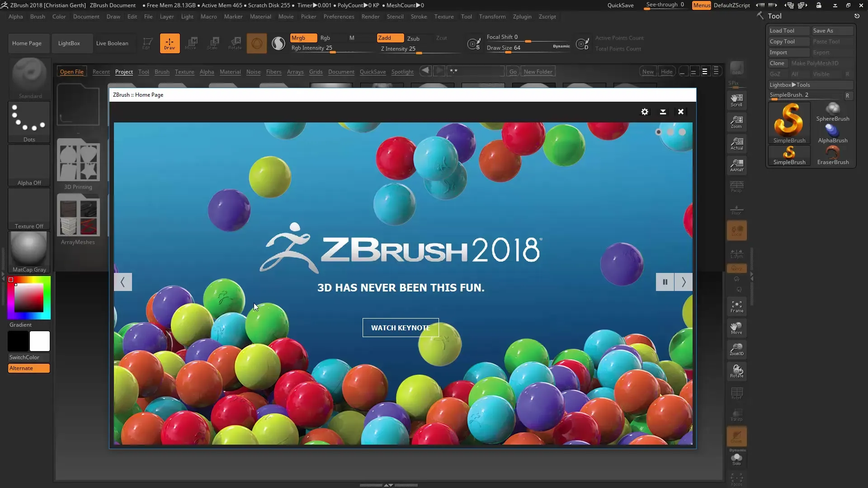Click Save As button in Tool panel
Viewport: 868px width, 488px height.
point(832,31)
